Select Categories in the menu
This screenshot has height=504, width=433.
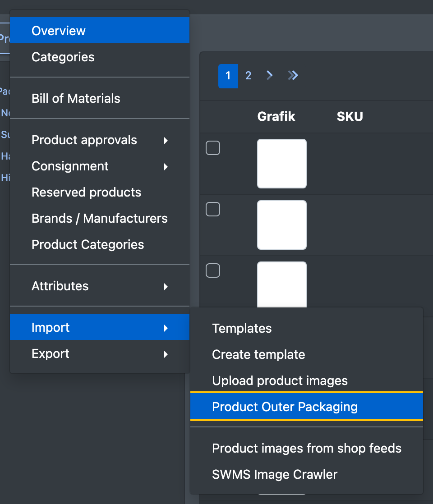tap(100, 57)
